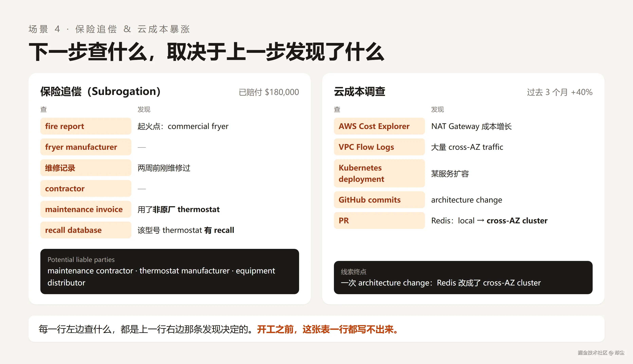
Task: Click the 'contractor' label
Action: tap(85, 189)
